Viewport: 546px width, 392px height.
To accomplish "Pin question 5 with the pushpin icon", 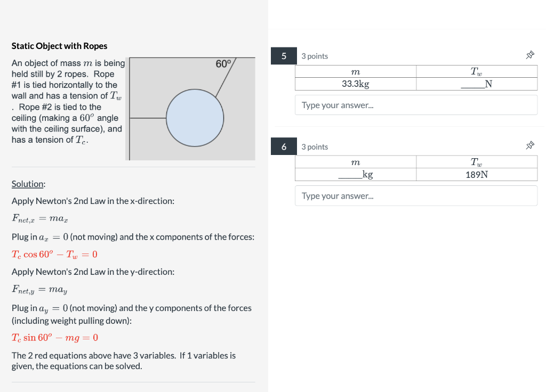I will click(x=529, y=55).
